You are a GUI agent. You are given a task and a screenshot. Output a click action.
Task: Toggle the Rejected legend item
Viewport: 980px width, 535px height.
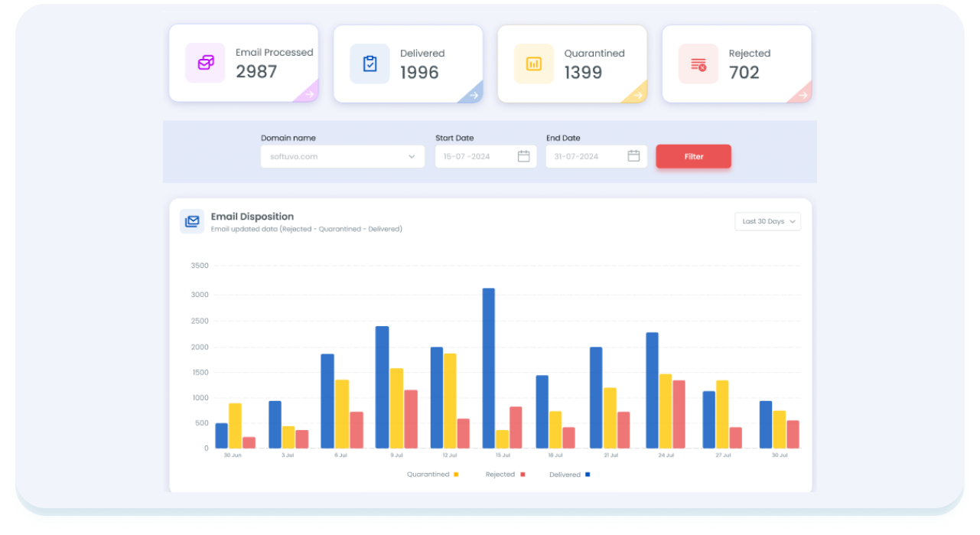point(505,475)
